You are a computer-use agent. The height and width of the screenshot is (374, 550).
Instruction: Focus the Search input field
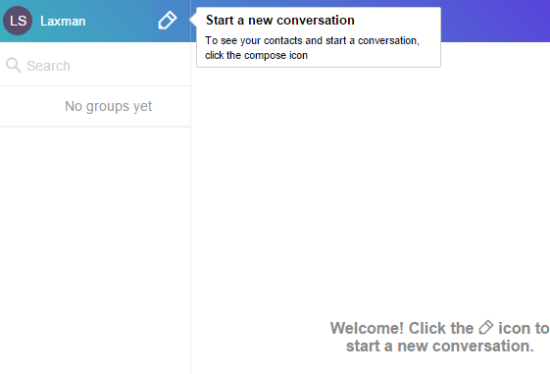[x=95, y=65]
